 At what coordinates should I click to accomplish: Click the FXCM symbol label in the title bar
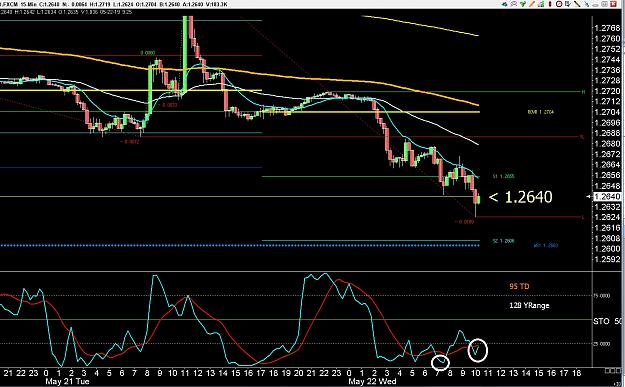point(9,4)
